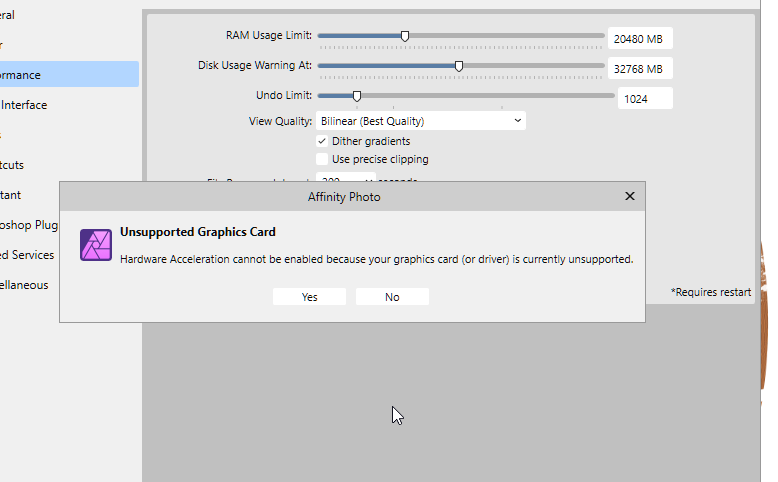Image resolution: width=778 pixels, height=482 pixels.
Task: Open the Miscellaneous preferences category
Action: pyautogui.click(x=24, y=285)
